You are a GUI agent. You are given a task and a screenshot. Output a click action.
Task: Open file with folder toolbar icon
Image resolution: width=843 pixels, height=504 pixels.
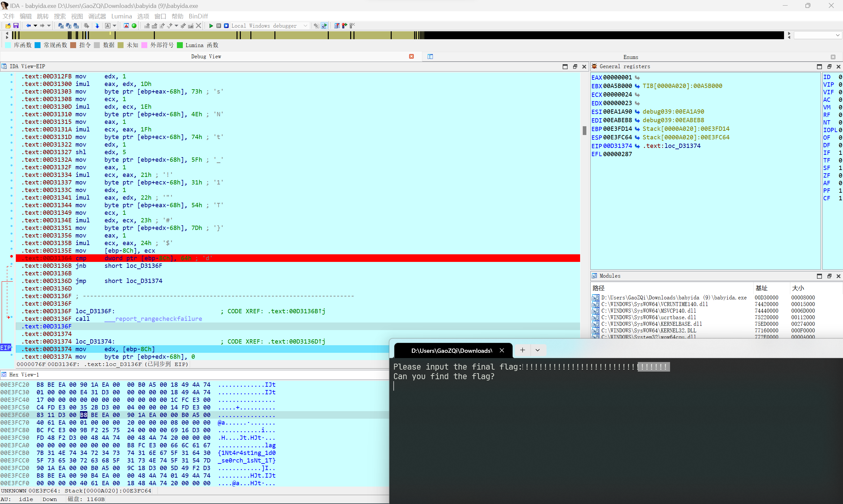pos(8,26)
